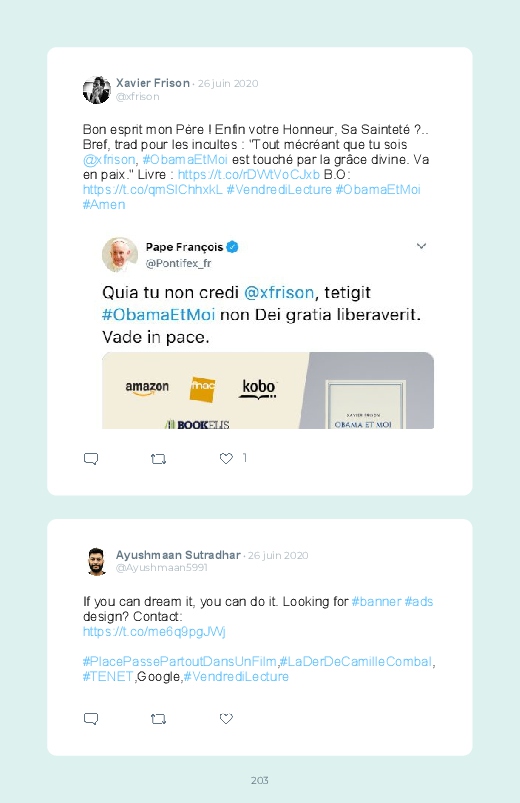
Task: Open the #banner hashtag
Action: click(377, 601)
